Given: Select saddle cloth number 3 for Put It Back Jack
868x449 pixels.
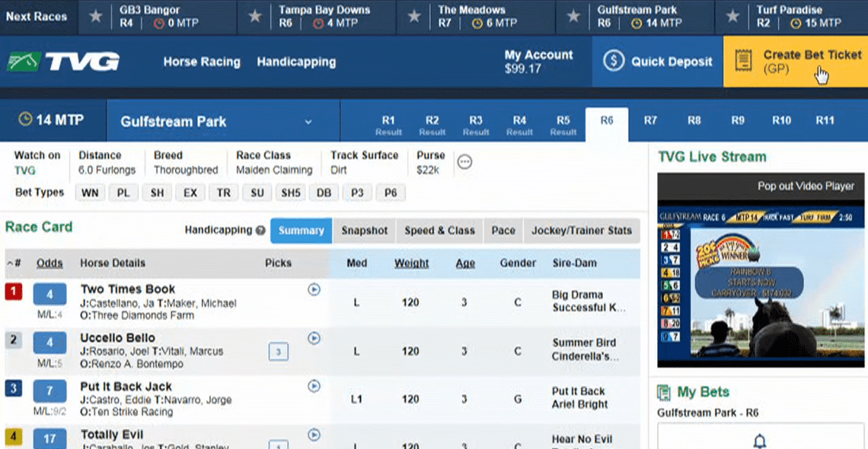Looking at the screenshot, I should [13, 389].
